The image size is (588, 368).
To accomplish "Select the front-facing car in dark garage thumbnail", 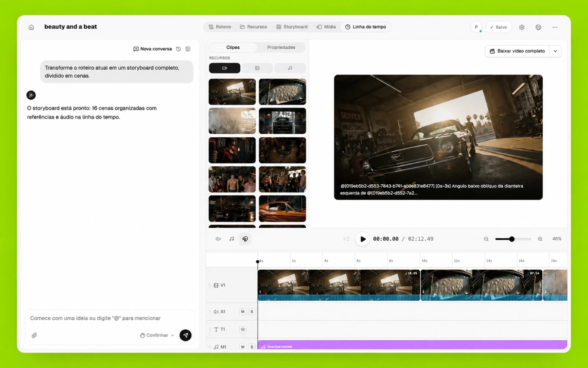I will [x=282, y=121].
